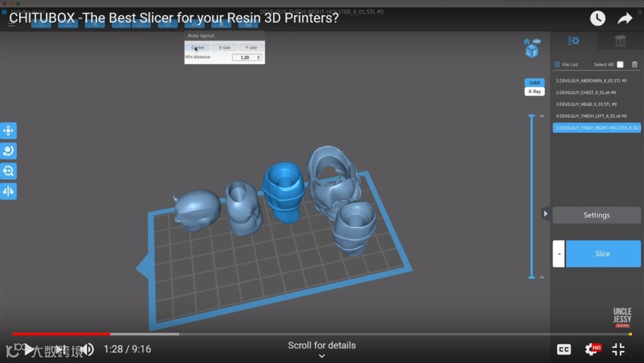Image resolution: width=644 pixels, height=363 pixels.
Task: Click the eye view icon above cube
Action: pos(537,41)
